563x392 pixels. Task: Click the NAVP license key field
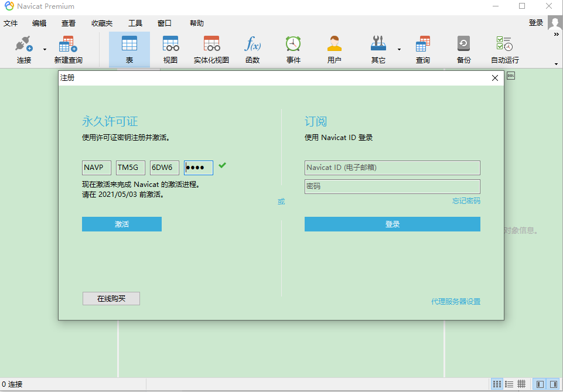pyautogui.click(x=97, y=168)
